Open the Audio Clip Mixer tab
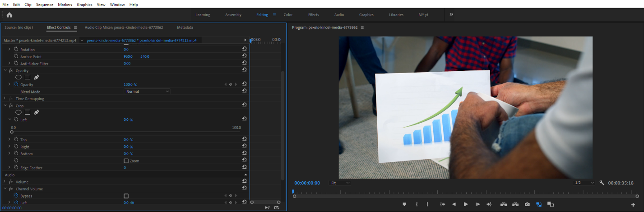 point(124,28)
